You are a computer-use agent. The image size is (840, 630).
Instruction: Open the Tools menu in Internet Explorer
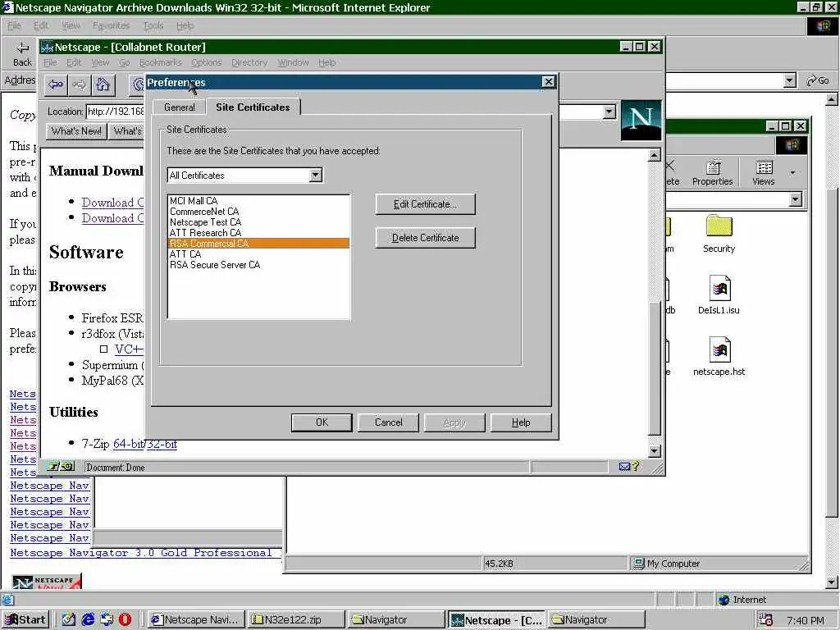point(153,25)
